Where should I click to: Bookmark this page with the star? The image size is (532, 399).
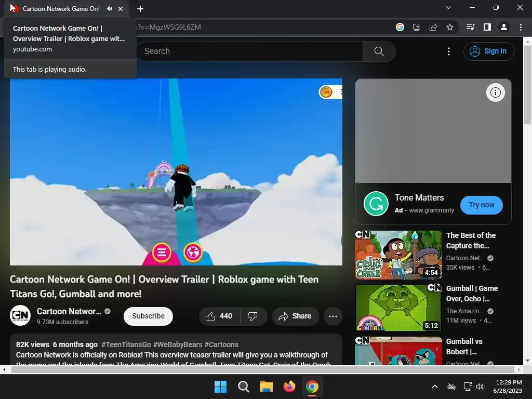pos(450,27)
